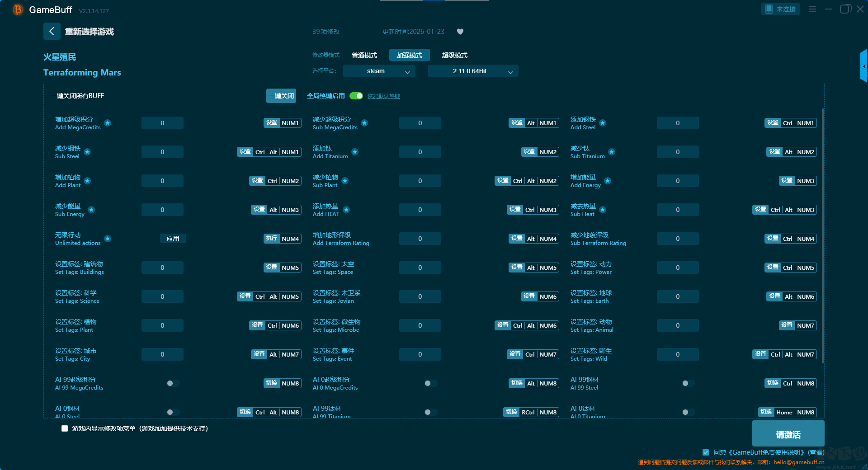Click the star beside Add Steel
This screenshot has width=868, height=470.
603,123
